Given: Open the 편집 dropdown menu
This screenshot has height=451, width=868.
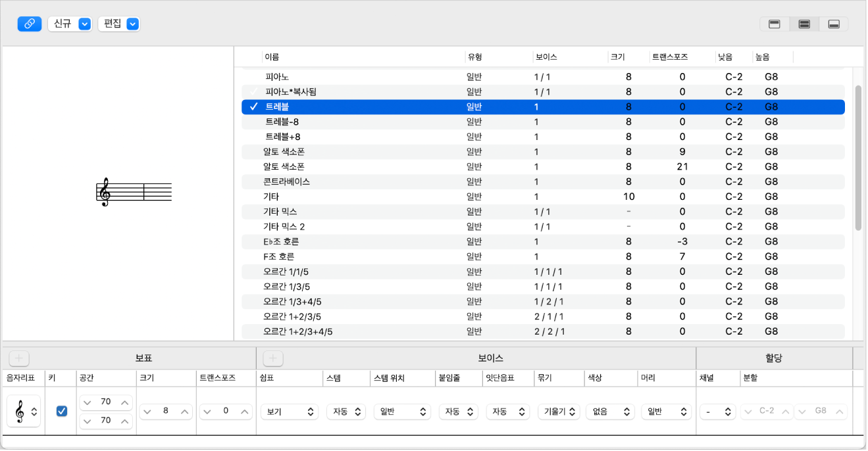Looking at the screenshot, I should 119,24.
